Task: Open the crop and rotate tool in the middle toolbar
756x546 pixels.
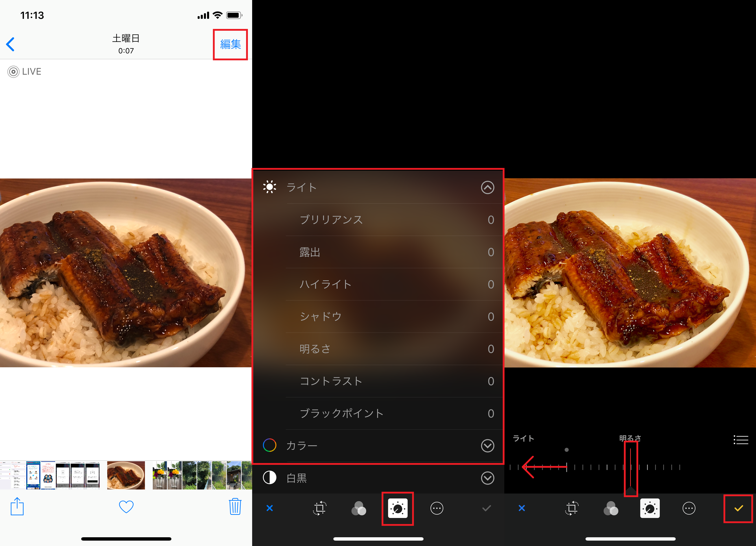Action: [319, 508]
